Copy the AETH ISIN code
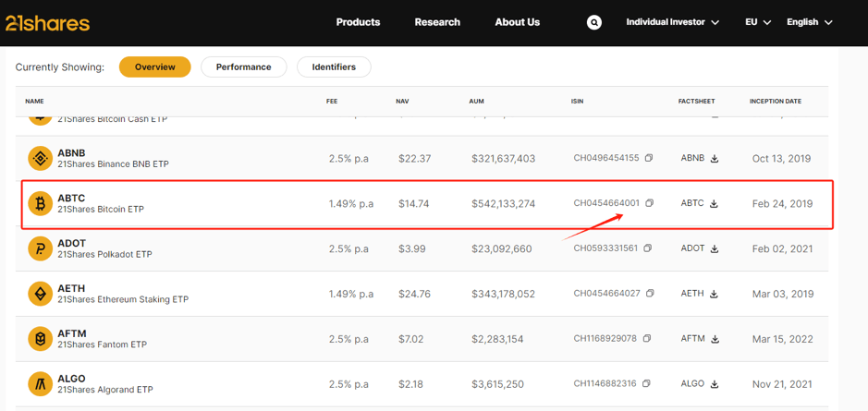 tap(650, 294)
